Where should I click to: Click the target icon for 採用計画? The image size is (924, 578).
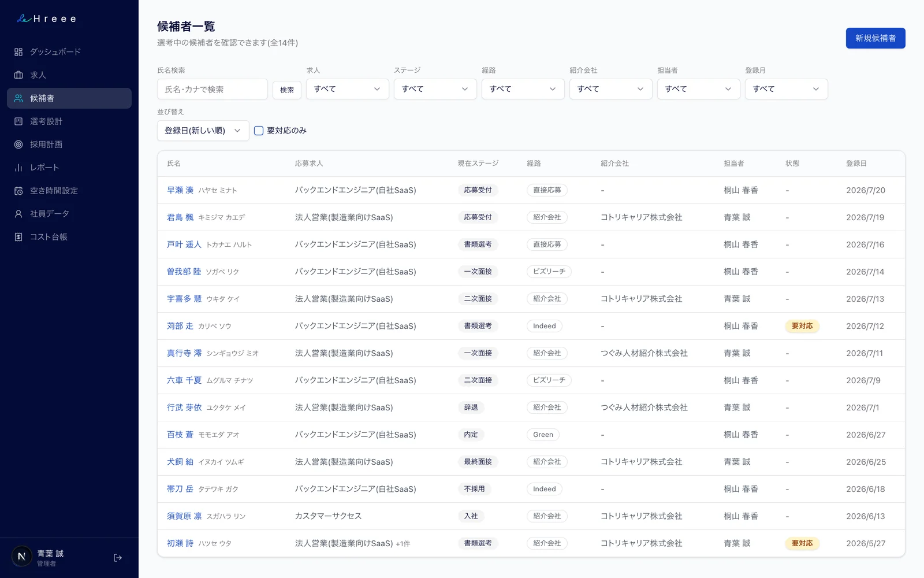[x=18, y=144]
